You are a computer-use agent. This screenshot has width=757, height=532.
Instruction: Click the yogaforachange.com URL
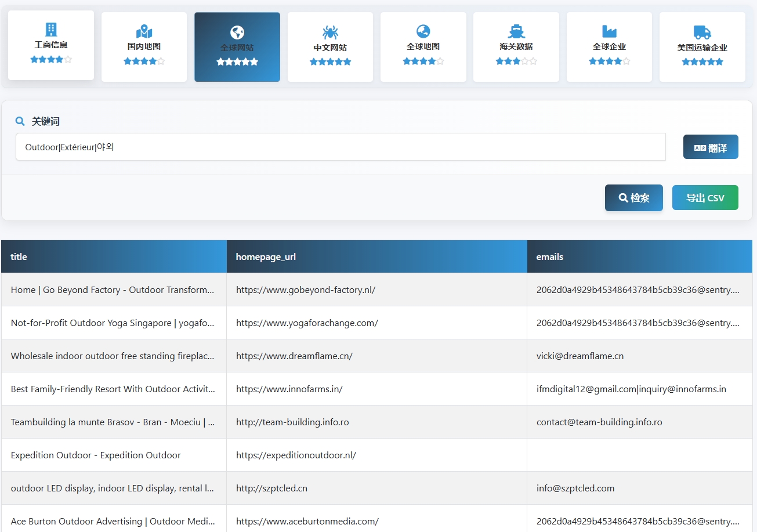point(307,323)
